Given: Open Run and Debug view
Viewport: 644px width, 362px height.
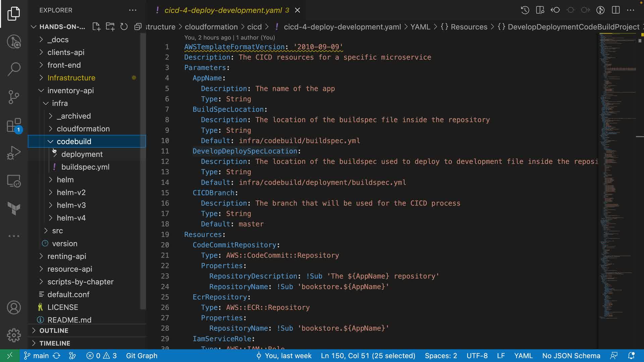Looking at the screenshot, I should click(x=14, y=153).
